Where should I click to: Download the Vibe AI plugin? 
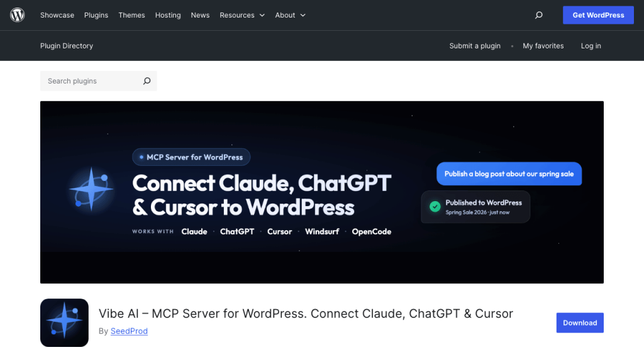[580, 322]
